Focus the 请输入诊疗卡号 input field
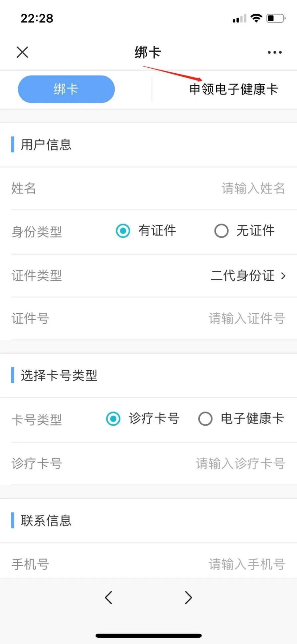Viewport: 297px width, 644px height. [240, 464]
